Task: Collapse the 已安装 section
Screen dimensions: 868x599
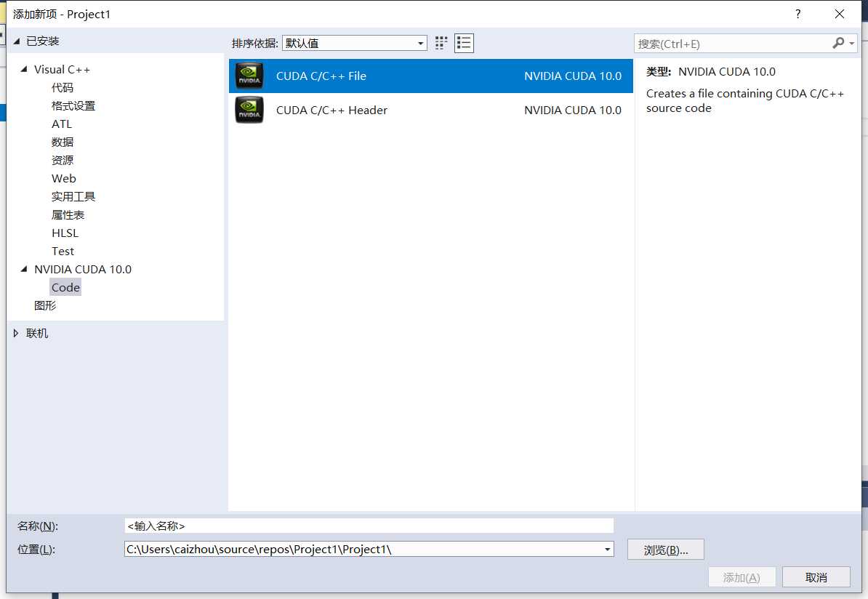Action: pos(17,41)
